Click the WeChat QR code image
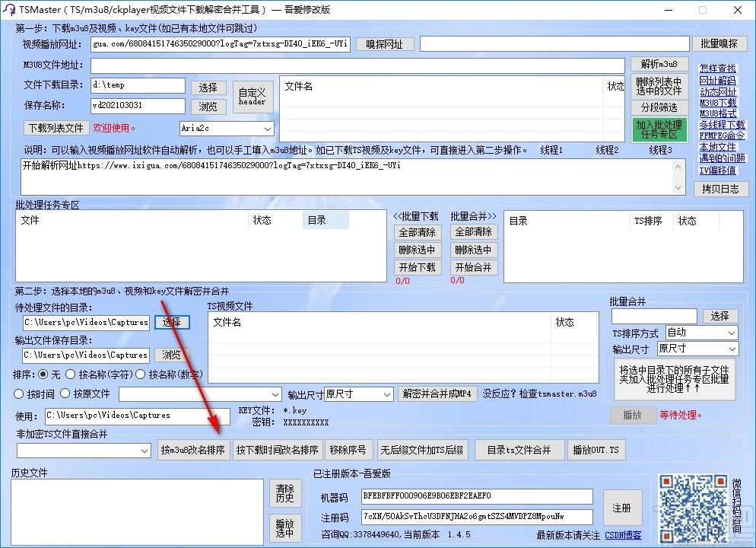Screen dimensions: 756x548 point(694,508)
